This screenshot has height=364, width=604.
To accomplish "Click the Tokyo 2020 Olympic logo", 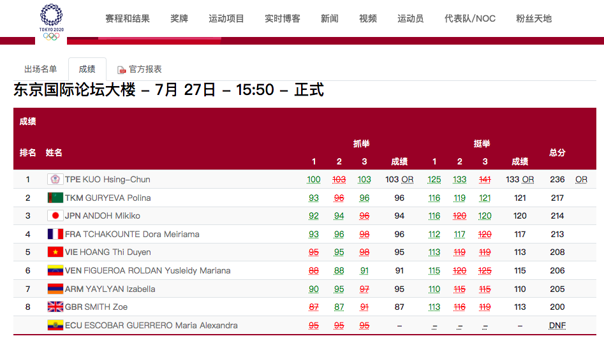I will tap(51, 22).
